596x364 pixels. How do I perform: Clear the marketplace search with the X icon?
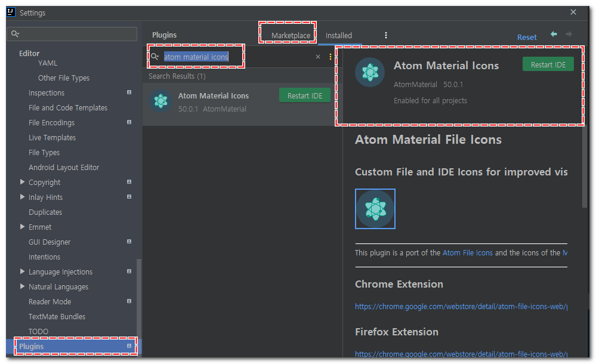pyautogui.click(x=317, y=55)
